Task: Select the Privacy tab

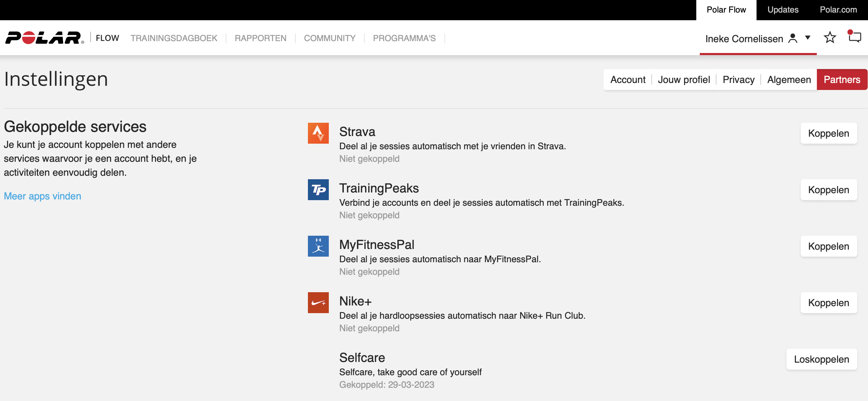Action: [738, 80]
